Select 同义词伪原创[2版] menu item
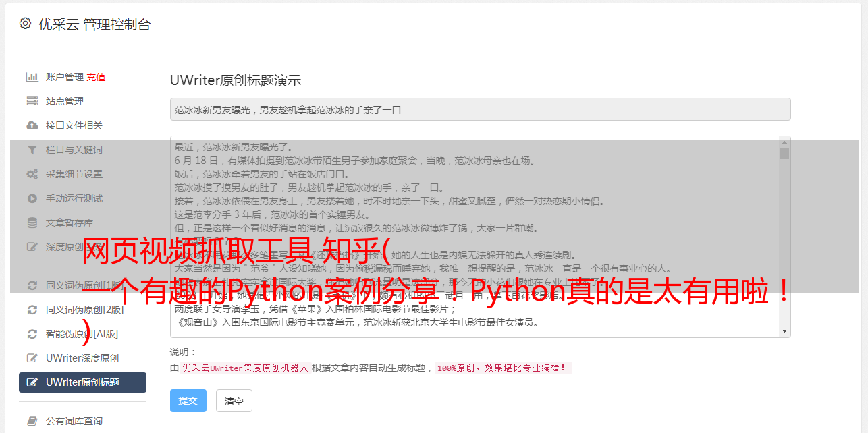The image size is (868, 433). pyautogui.click(x=85, y=310)
